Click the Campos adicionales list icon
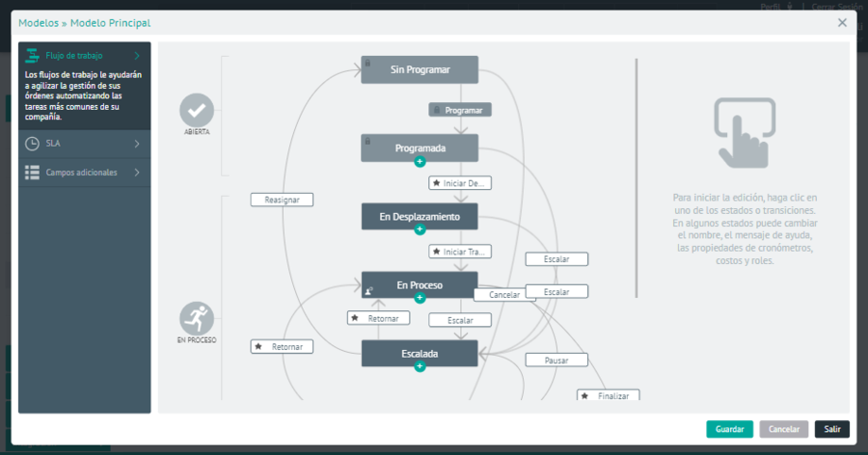Image resolution: width=868 pixels, height=455 pixels. click(x=32, y=173)
